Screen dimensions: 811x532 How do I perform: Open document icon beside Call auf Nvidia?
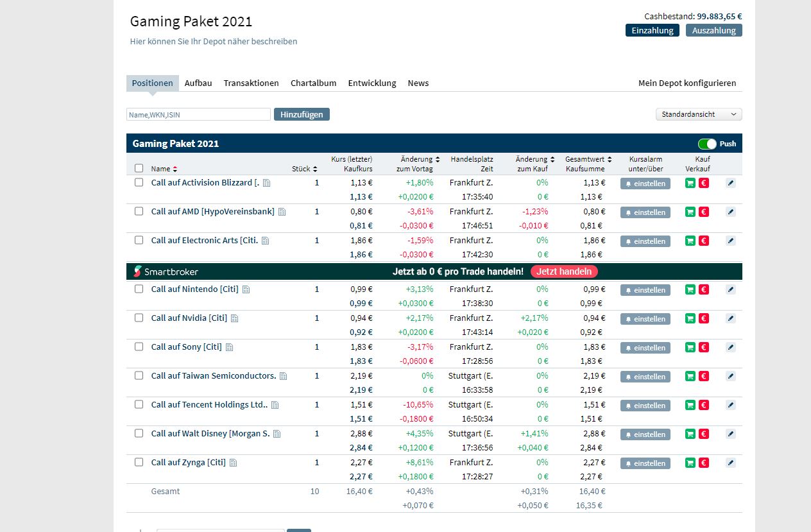(235, 318)
